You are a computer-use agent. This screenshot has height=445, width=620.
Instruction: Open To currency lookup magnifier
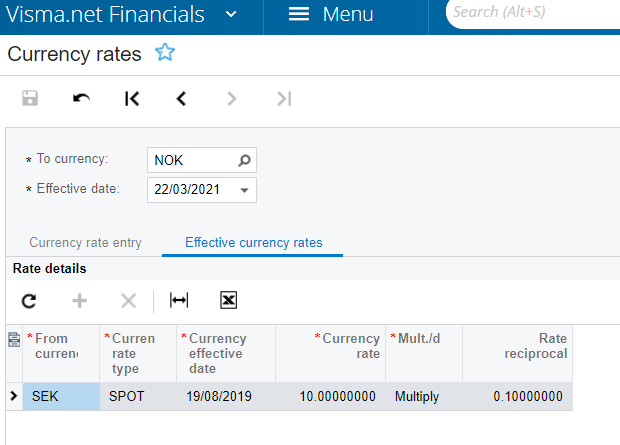(244, 160)
